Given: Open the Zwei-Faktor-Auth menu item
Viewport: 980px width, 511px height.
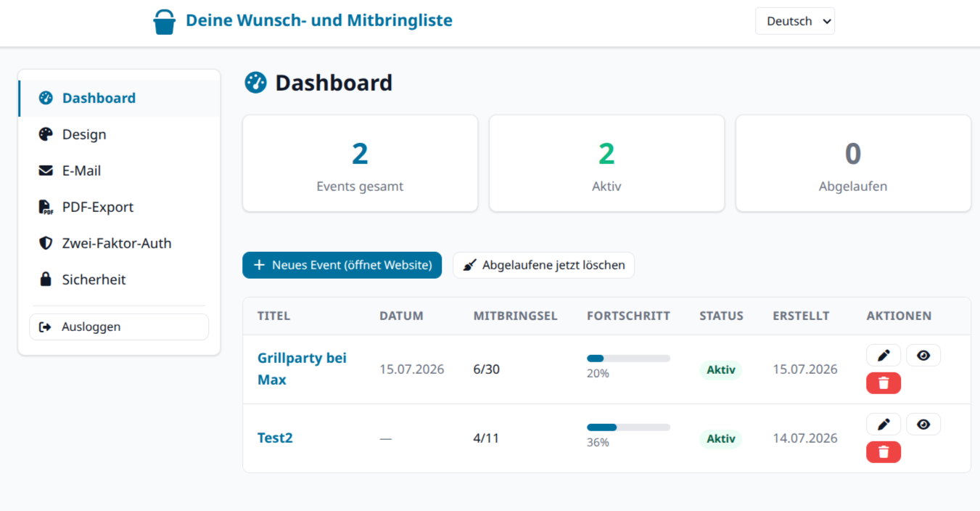Looking at the screenshot, I should click(x=120, y=243).
